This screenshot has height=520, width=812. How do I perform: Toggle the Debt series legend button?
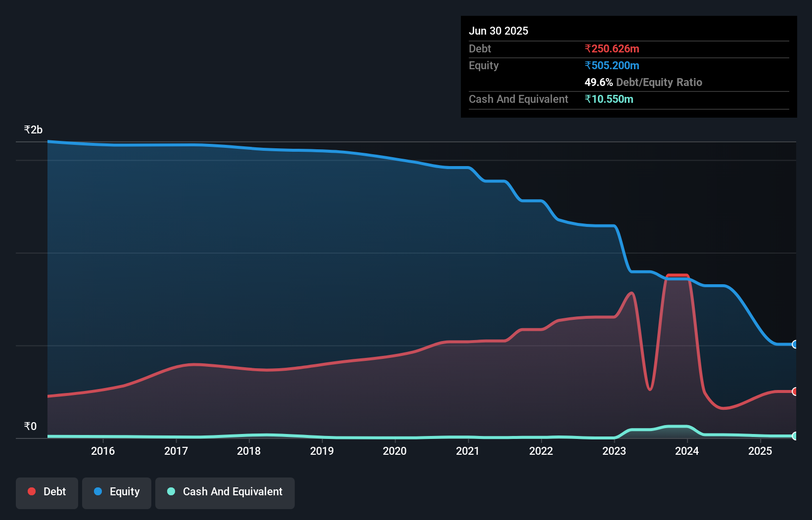[x=47, y=493]
